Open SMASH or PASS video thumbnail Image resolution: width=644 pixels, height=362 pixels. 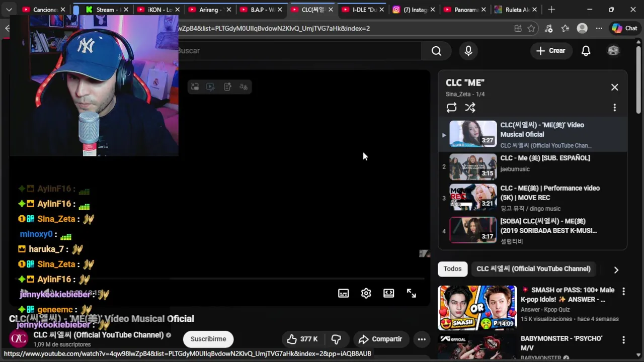477,308
